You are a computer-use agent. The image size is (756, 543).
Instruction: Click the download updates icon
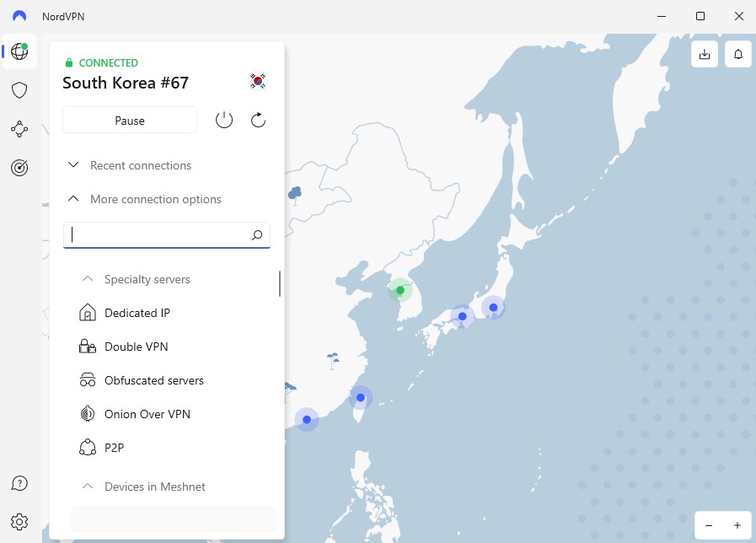[705, 54]
